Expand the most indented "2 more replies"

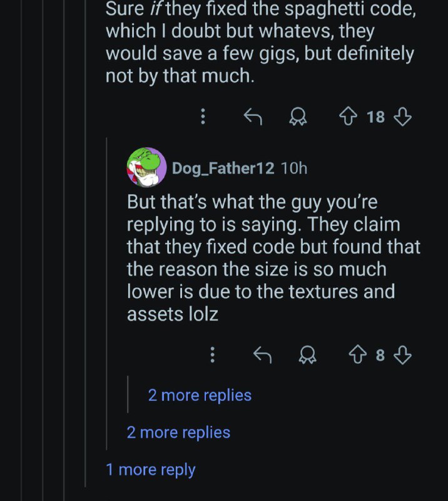tap(200, 395)
